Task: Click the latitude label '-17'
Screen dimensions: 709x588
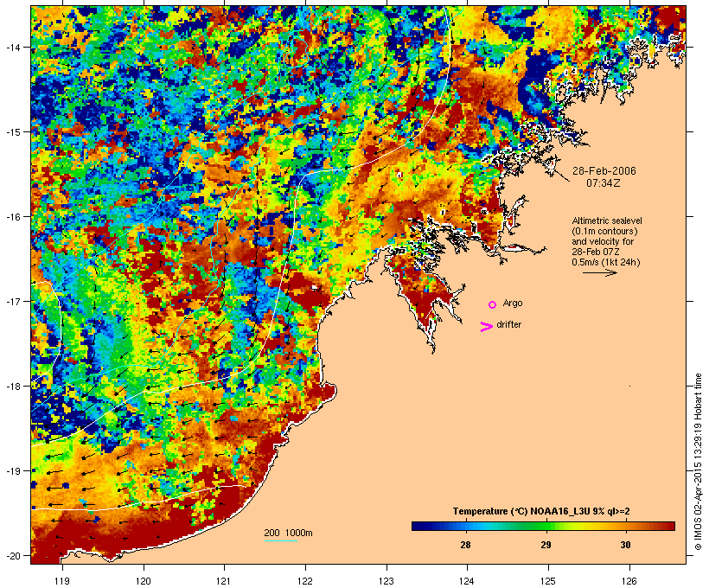Action: coord(12,301)
